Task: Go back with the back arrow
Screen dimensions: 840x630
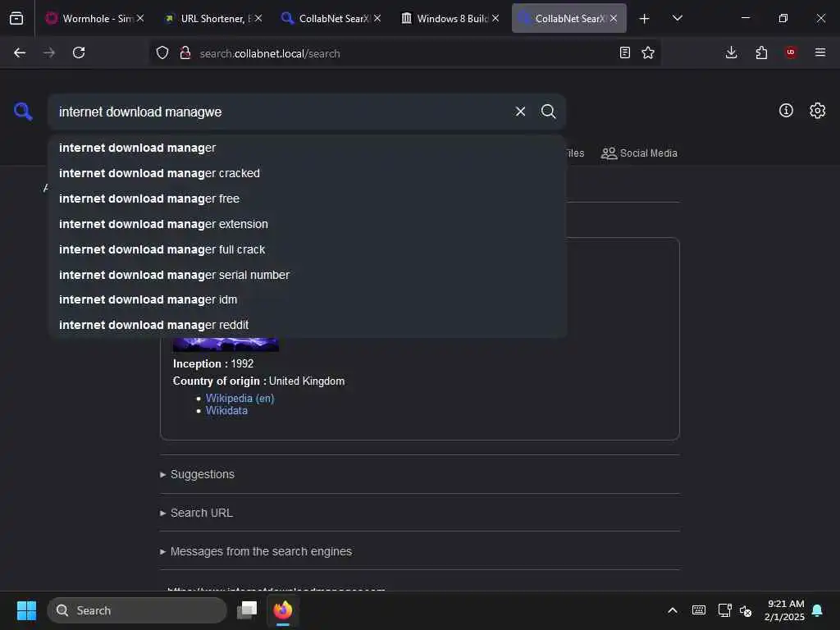Action: coord(20,52)
